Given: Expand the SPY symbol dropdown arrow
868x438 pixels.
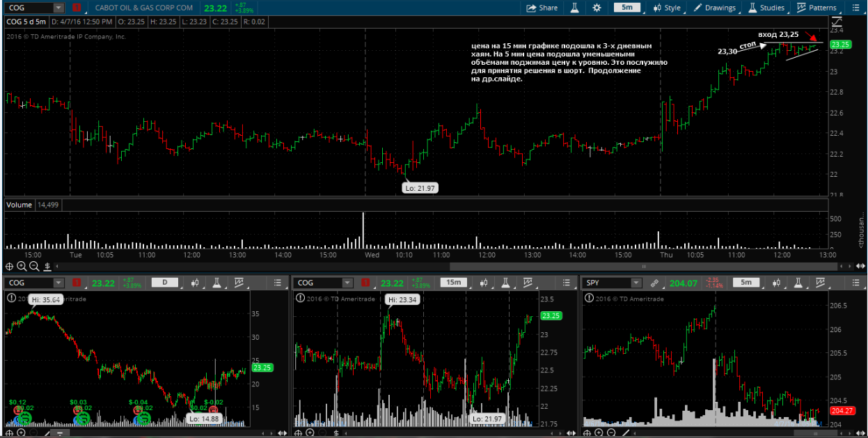Looking at the screenshot, I should [x=636, y=283].
